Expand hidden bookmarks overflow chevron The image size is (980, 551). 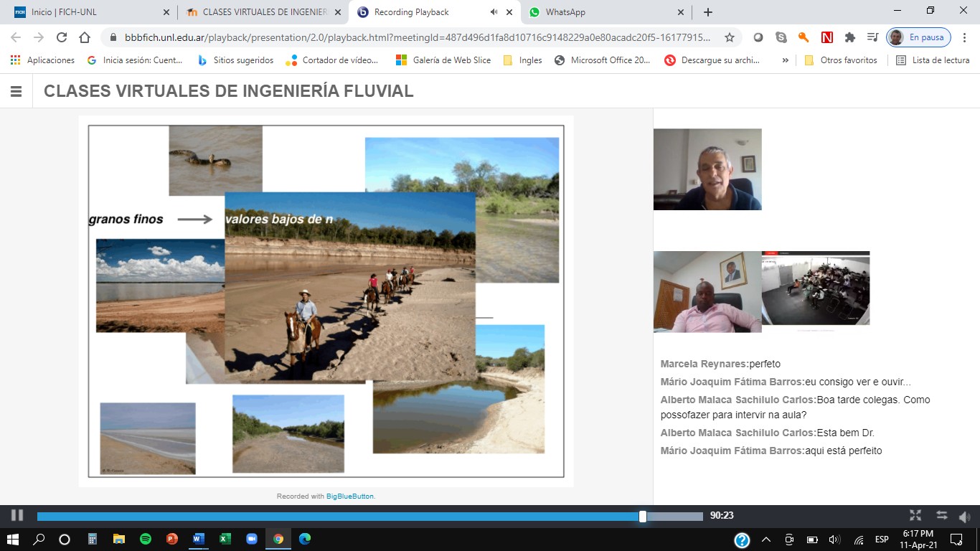785,60
